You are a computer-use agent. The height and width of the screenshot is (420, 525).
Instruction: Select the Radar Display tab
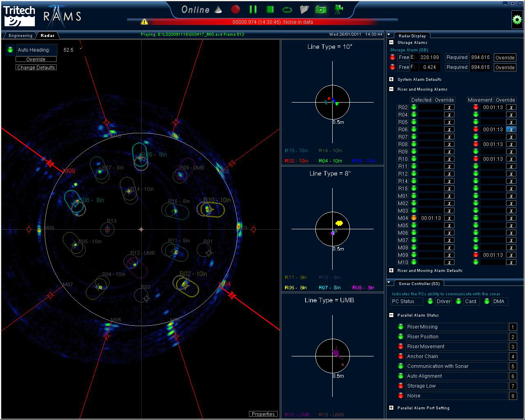(x=411, y=36)
